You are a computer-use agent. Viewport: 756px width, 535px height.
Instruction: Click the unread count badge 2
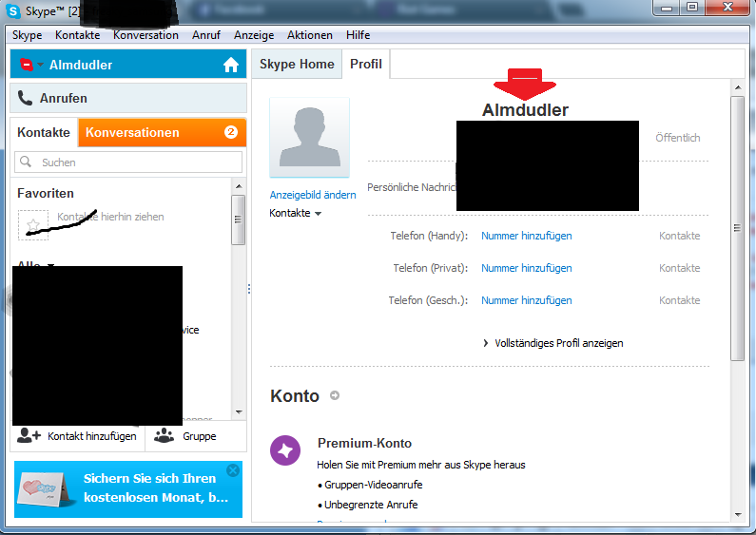pyautogui.click(x=231, y=132)
